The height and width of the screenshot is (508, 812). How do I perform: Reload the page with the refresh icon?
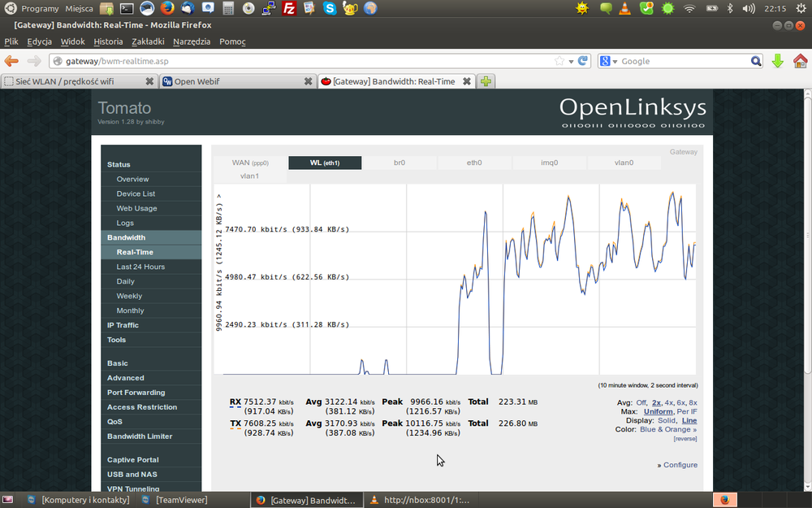(x=583, y=61)
